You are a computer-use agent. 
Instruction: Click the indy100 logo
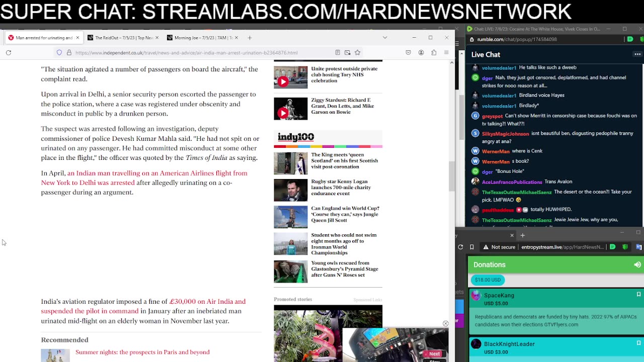pos(296,137)
